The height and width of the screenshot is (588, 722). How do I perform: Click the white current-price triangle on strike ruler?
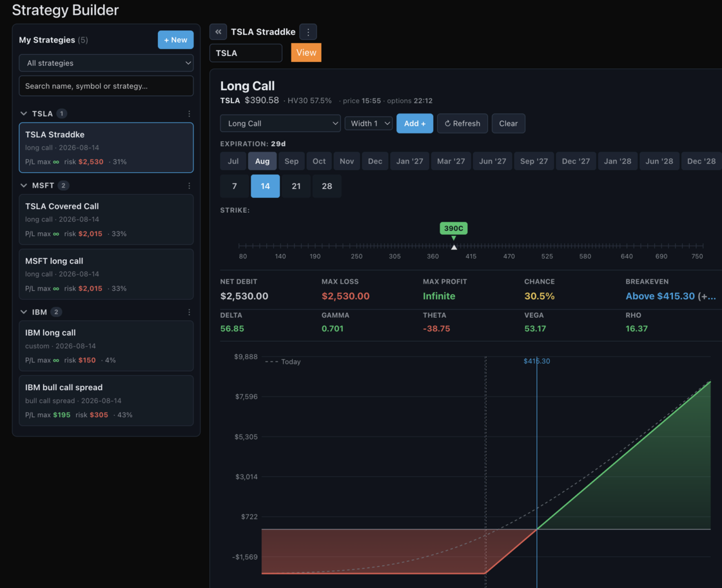click(x=454, y=248)
